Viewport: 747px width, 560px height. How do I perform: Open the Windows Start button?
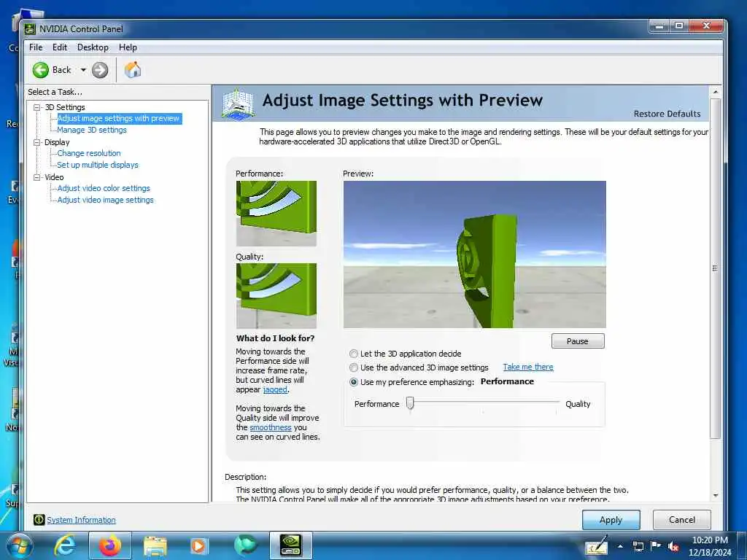point(18,545)
